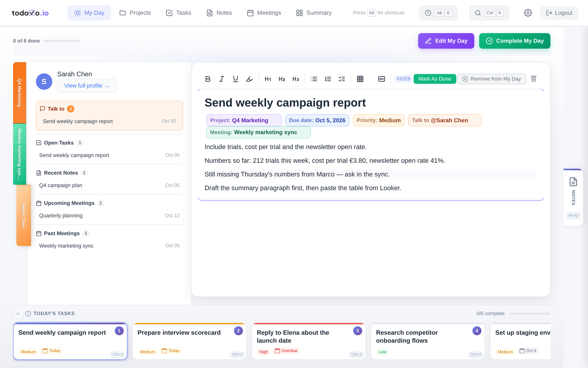This screenshot has width=588, height=368.
Task: Open Send weekly campaign report under Open Tasks
Action: tap(109, 155)
